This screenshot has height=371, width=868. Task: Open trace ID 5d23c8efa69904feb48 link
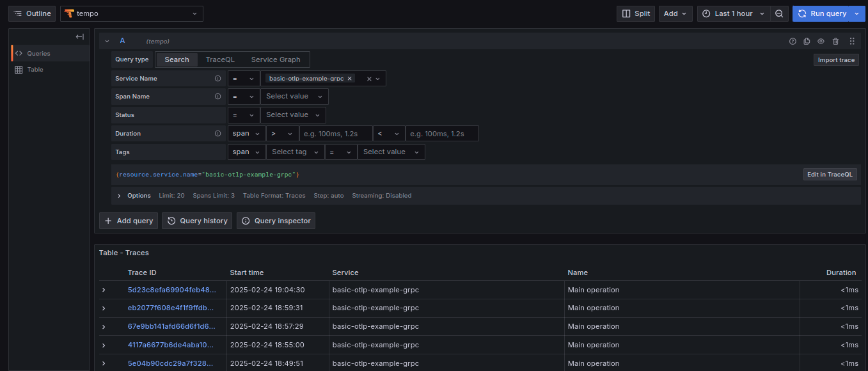point(171,290)
